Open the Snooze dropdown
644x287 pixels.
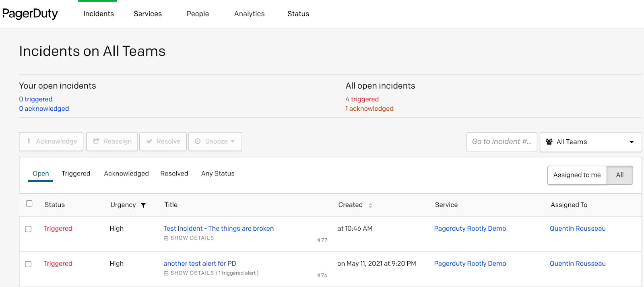pos(215,141)
